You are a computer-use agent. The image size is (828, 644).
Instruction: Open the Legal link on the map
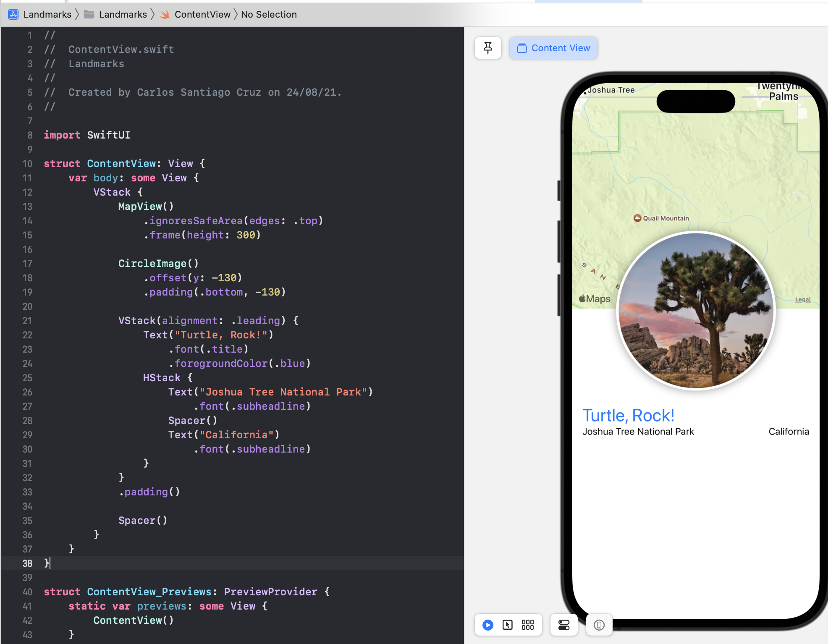tap(802, 299)
